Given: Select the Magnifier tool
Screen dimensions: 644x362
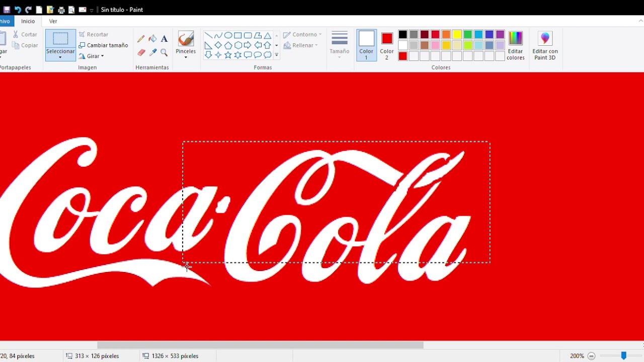Looking at the screenshot, I should (x=164, y=52).
